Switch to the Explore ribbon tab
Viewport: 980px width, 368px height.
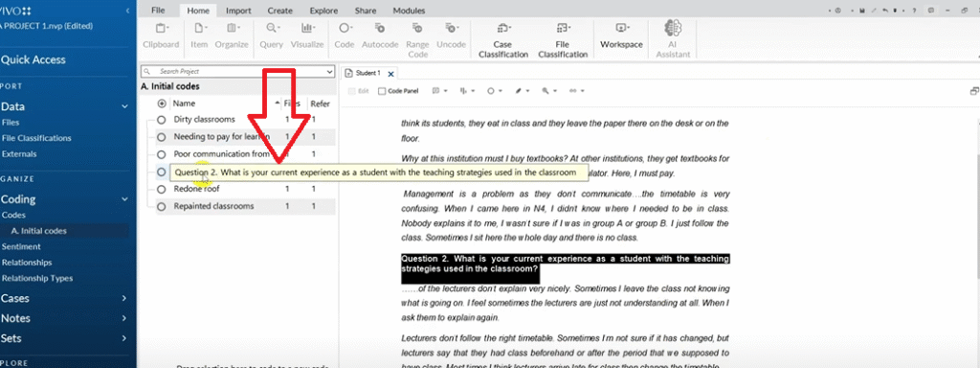click(323, 11)
